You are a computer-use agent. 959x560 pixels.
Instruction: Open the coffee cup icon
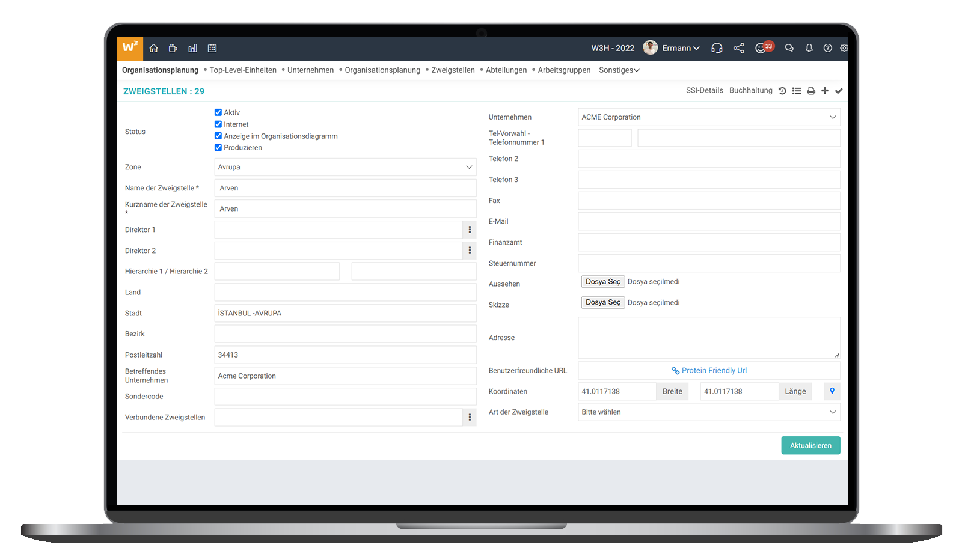pyautogui.click(x=173, y=48)
